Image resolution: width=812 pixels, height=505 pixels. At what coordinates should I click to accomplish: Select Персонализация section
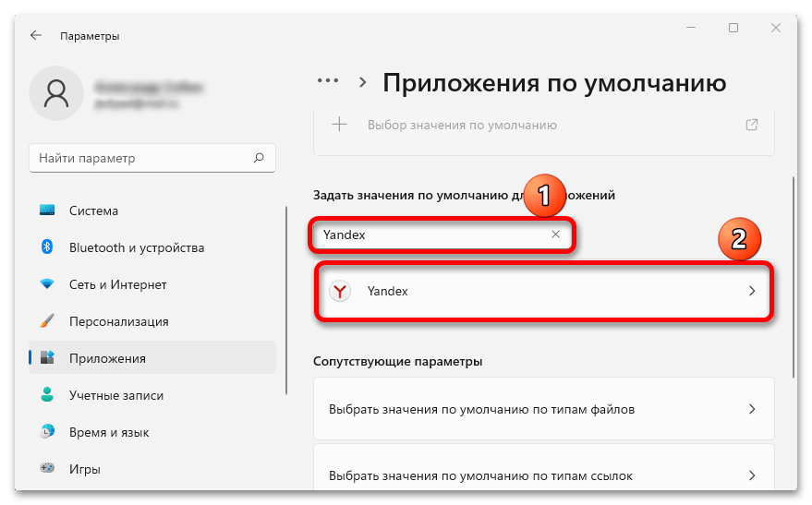click(152, 321)
